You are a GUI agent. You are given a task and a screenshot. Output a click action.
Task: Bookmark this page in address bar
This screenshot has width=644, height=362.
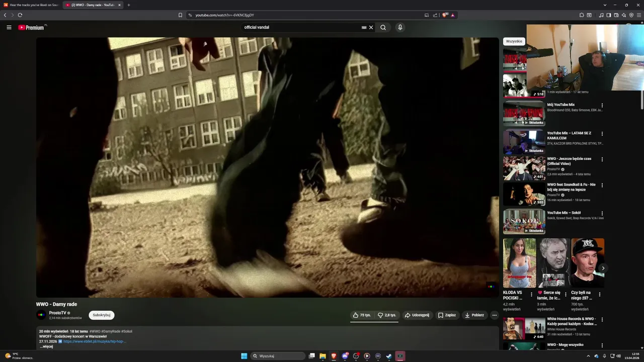point(180,15)
